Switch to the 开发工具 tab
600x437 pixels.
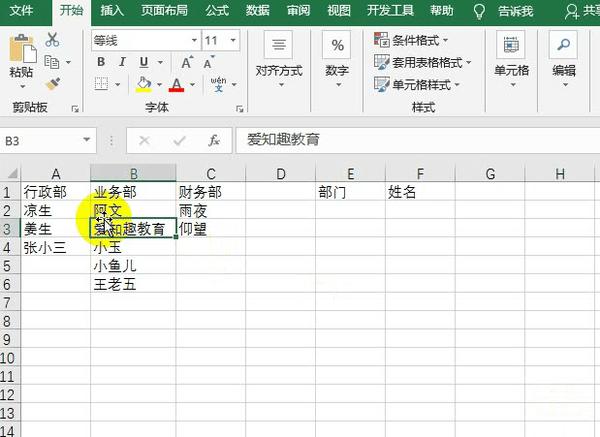[390, 11]
